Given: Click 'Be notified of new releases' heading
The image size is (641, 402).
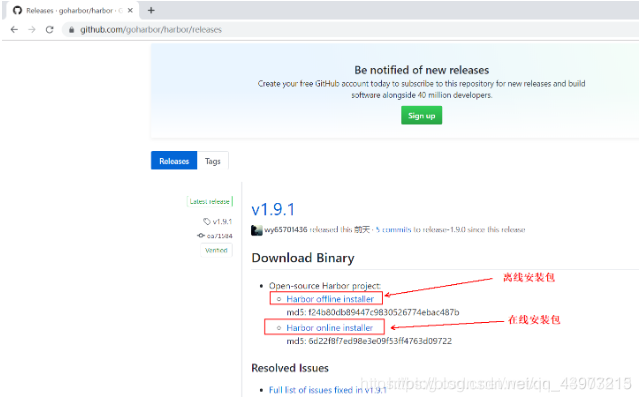Looking at the screenshot, I should pyautogui.click(x=421, y=70).
